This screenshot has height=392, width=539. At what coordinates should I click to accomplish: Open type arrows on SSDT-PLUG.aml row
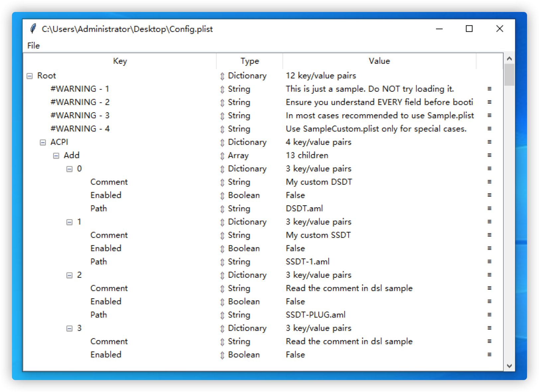(222, 315)
